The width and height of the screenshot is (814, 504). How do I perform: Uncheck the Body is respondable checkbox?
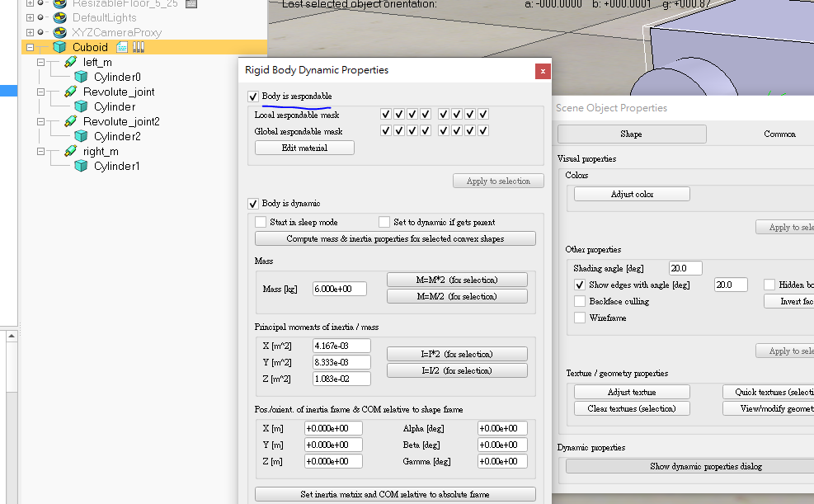tap(253, 97)
